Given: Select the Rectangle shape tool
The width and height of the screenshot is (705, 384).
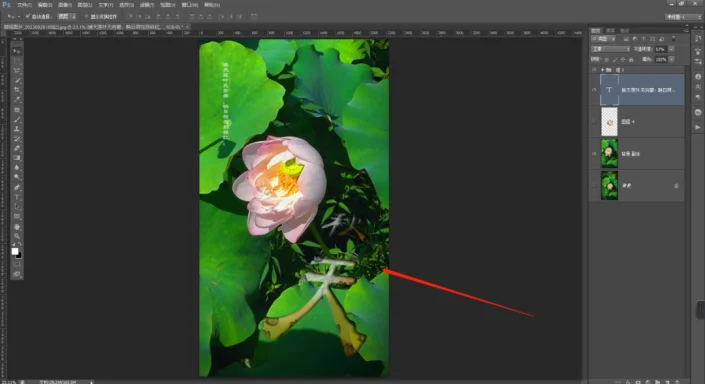Looking at the screenshot, I should (x=17, y=216).
